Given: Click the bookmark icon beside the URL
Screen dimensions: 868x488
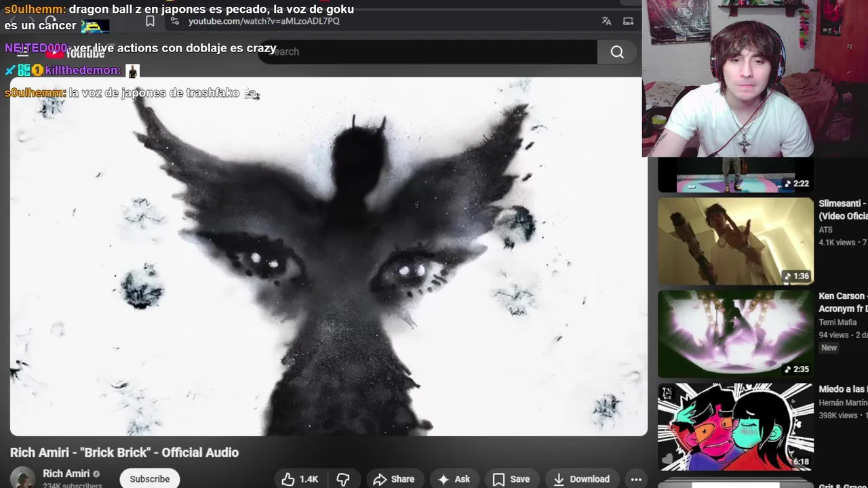Looking at the screenshot, I should coord(150,21).
